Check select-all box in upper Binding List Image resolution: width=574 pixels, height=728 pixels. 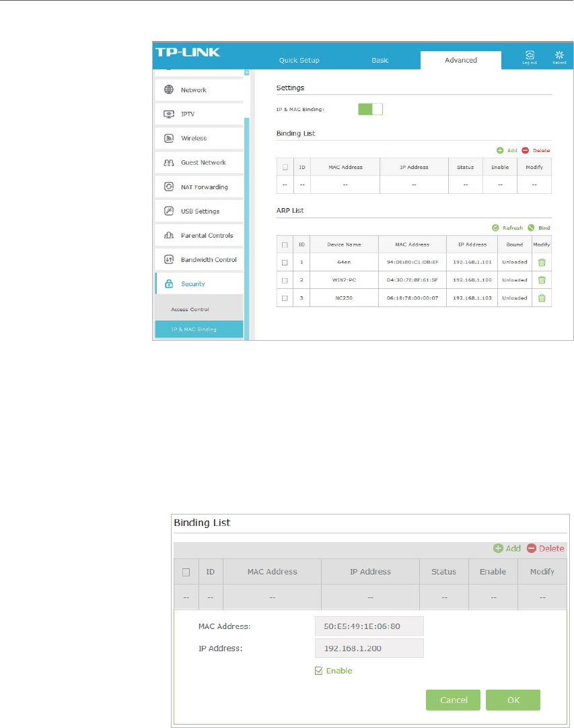click(x=285, y=167)
